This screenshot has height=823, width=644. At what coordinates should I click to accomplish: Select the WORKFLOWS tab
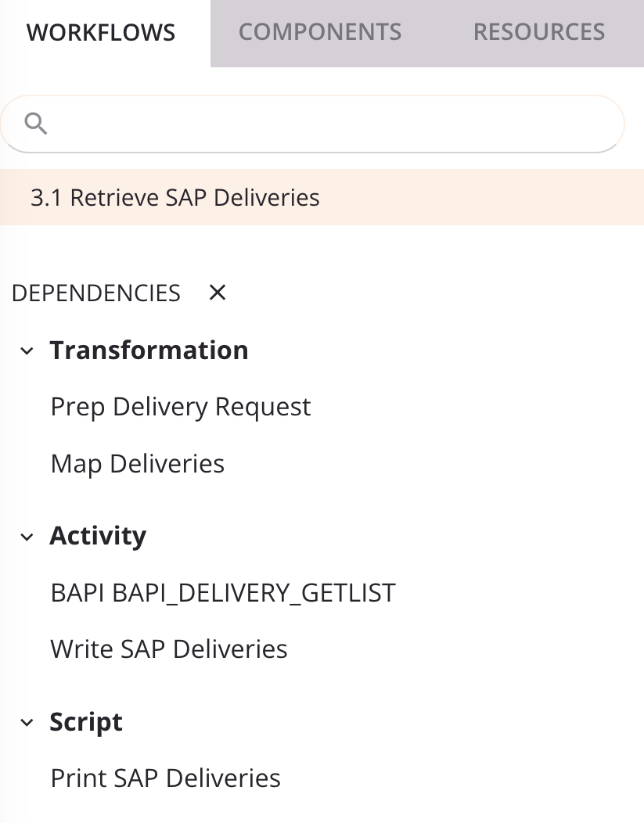[x=100, y=32]
